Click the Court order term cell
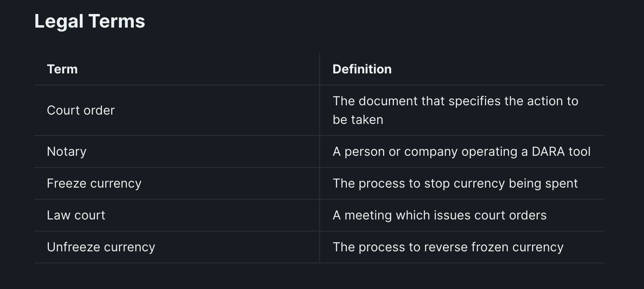 [80, 110]
